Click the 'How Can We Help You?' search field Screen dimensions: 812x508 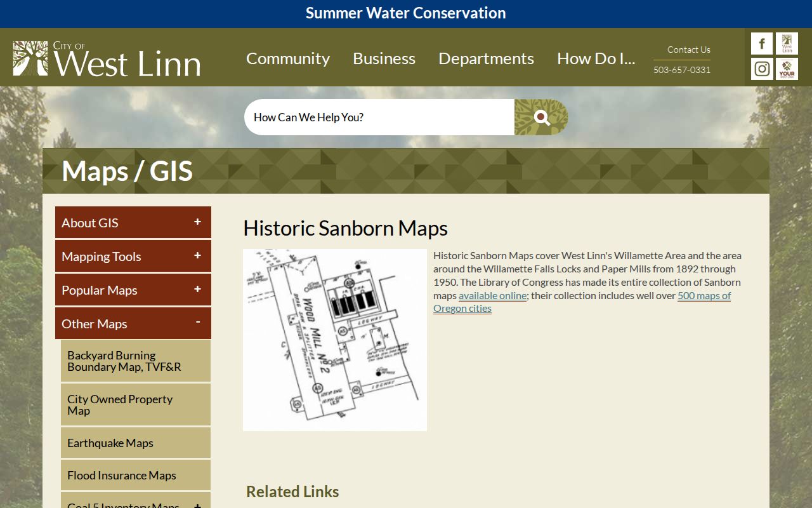pyautogui.click(x=379, y=117)
